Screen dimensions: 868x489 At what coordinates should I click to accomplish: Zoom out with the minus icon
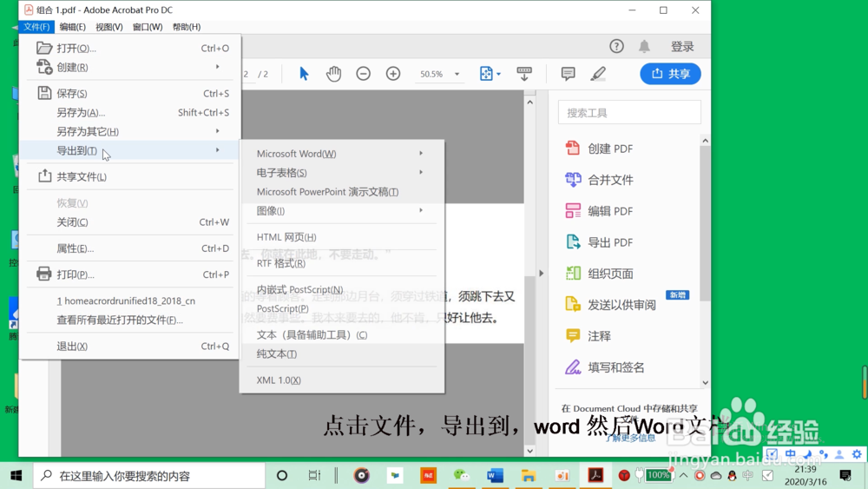[x=363, y=74]
